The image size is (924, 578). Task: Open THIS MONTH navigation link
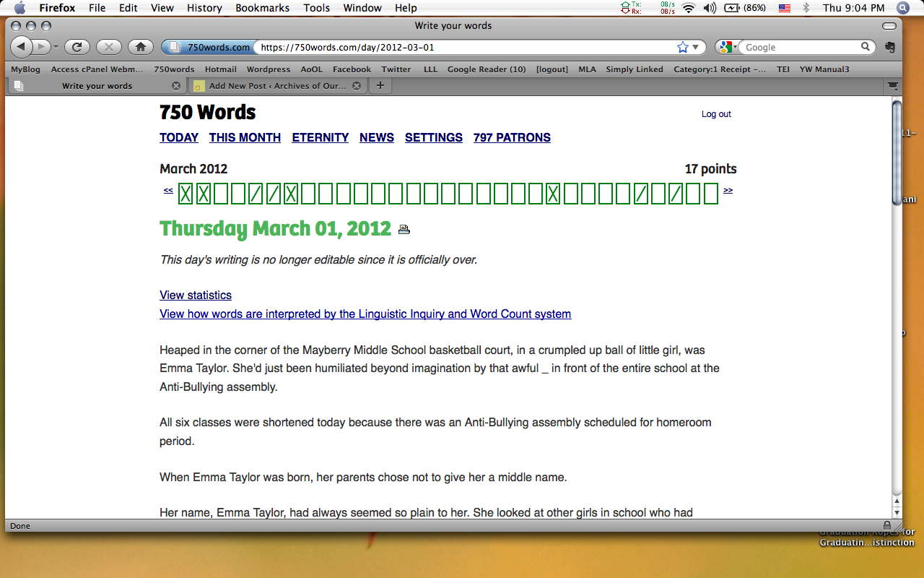(245, 137)
